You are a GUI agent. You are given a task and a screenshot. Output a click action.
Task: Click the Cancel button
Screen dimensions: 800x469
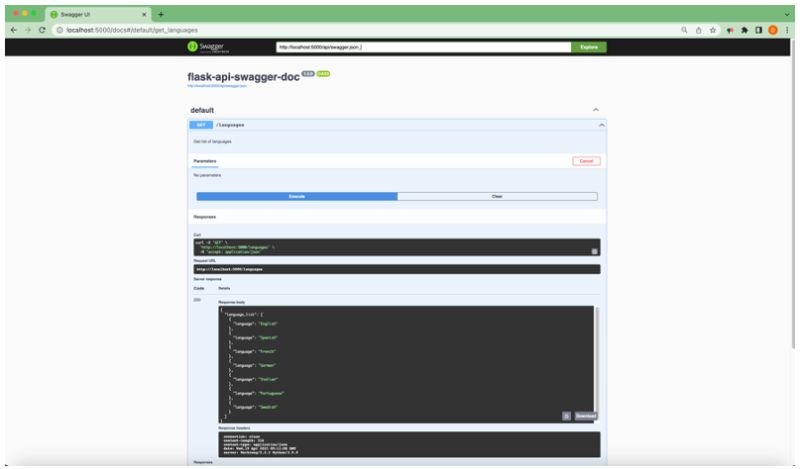[x=586, y=161]
